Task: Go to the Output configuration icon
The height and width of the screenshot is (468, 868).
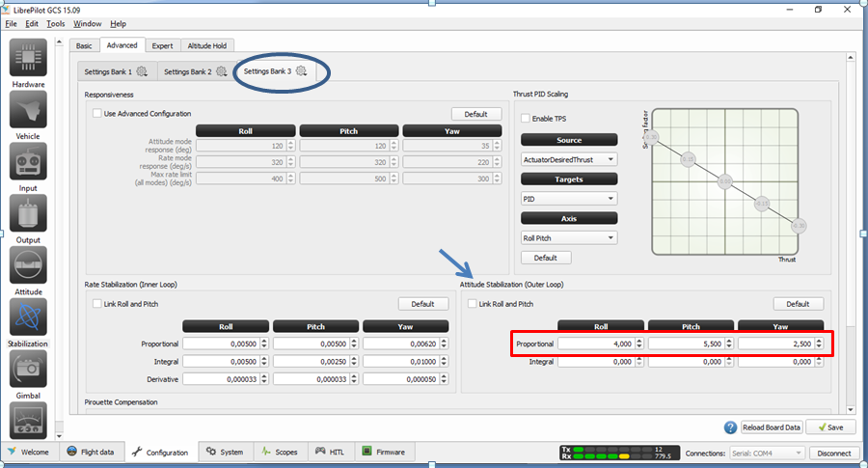Action: pos(28,214)
